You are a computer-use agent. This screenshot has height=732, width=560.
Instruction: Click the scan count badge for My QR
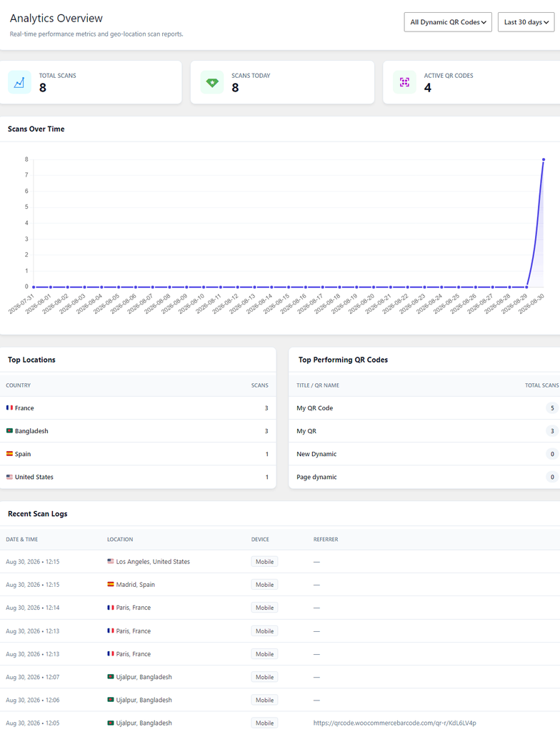pyautogui.click(x=552, y=431)
